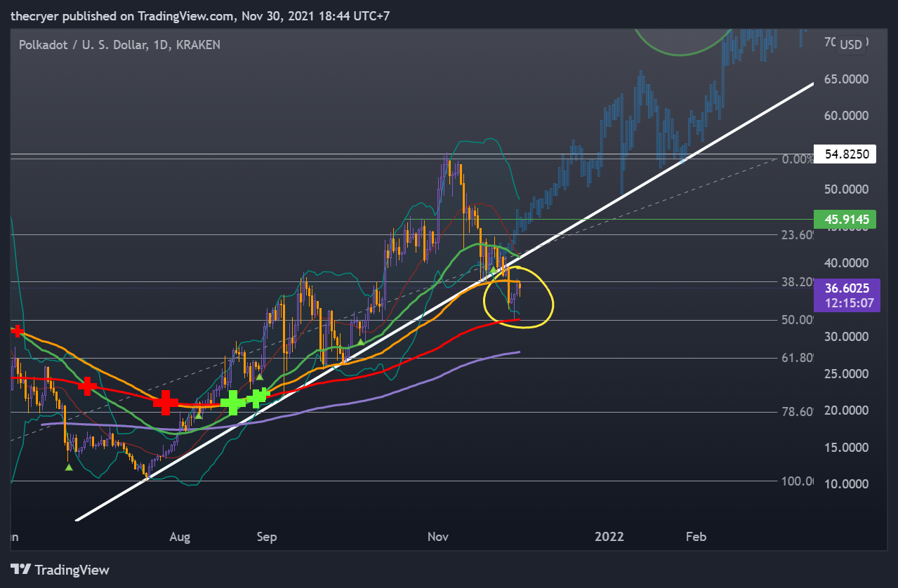898x588 pixels.
Task: Click the 15.0000 price axis value
Action: [x=847, y=448]
